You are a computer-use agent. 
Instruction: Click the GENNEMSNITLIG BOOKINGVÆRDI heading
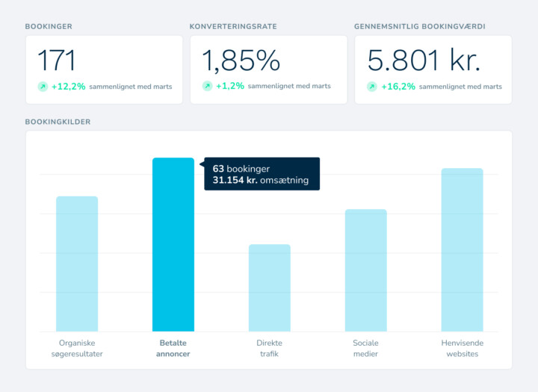[x=420, y=26]
